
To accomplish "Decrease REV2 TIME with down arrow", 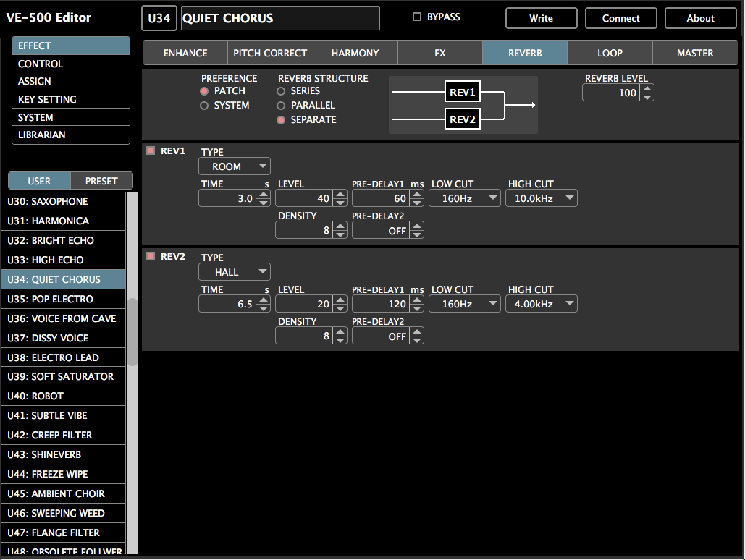I will (264, 307).
